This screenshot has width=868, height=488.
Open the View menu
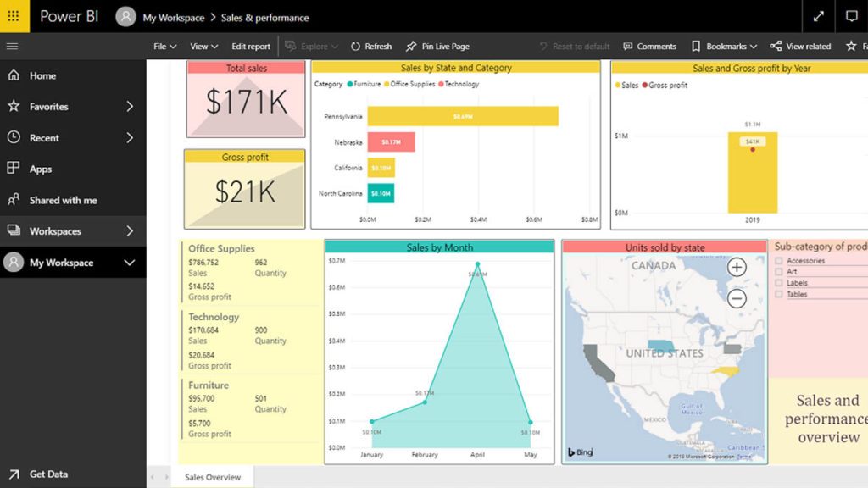201,46
